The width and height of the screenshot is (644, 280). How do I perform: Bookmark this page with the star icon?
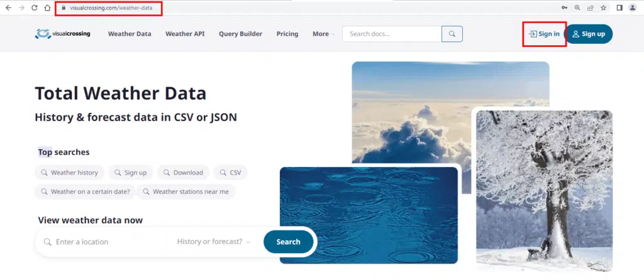pyautogui.click(x=604, y=8)
